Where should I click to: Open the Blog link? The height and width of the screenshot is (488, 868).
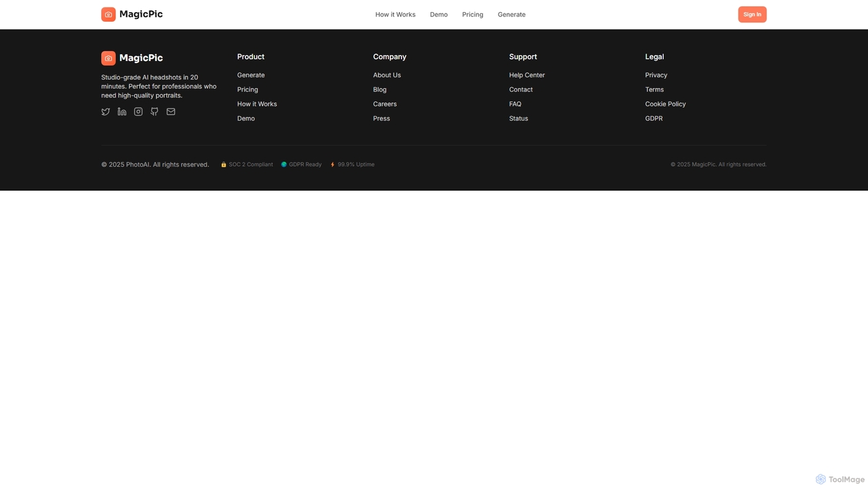(380, 89)
